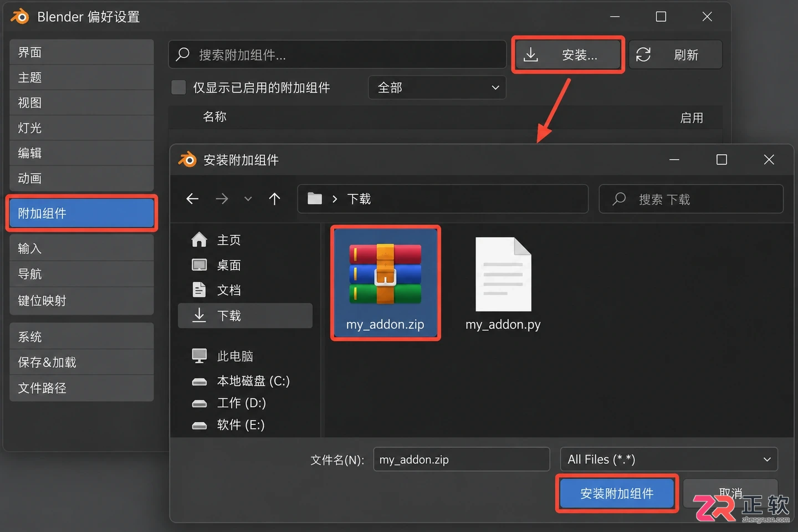Click drive icon of 软件 (E:)

[199, 426]
